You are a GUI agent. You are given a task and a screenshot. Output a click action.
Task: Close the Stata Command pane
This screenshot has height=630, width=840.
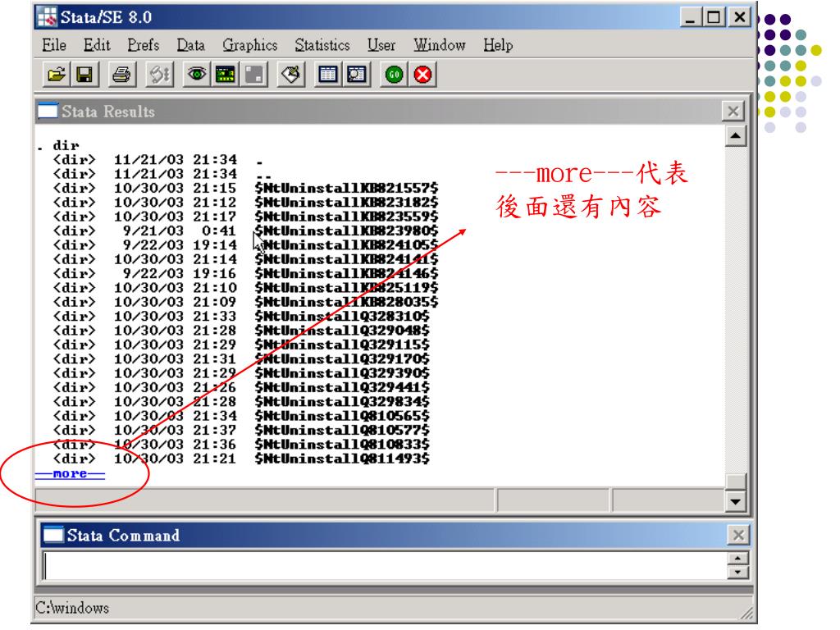[738, 535]
